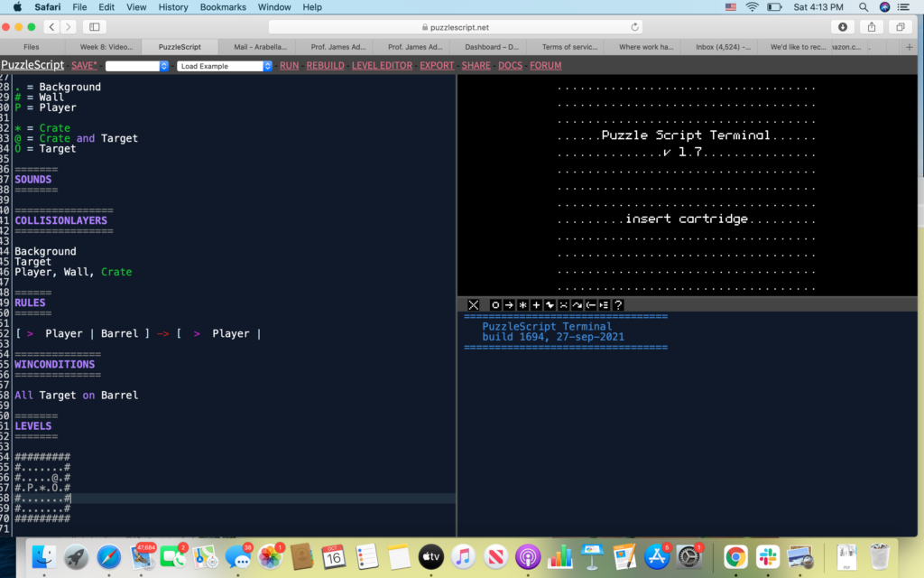Open the Bookmarks menu in menu bar
The height and width of the screenshot is (578, 924).
click(x=223, y=7)
